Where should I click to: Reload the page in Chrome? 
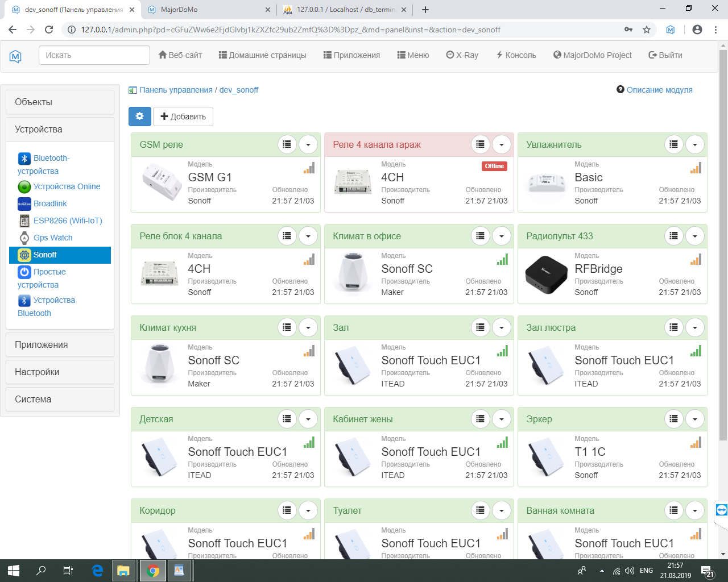tap(49, 30)
